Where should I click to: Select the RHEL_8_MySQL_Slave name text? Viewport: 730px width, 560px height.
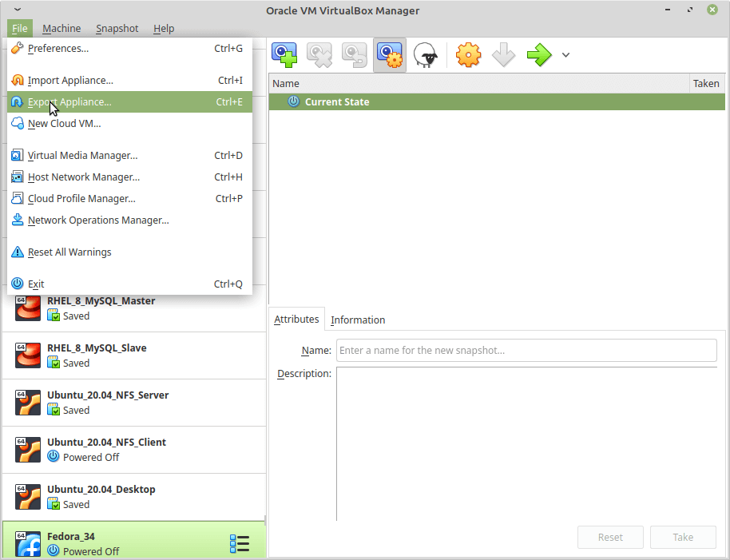tap(97, 348)
